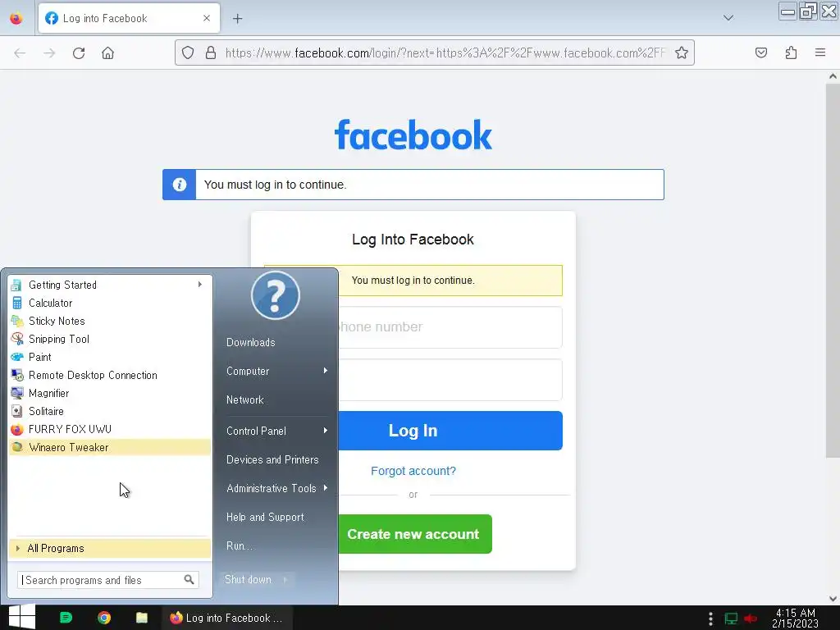Expand All Programs
840x630 pixels.
109,548
